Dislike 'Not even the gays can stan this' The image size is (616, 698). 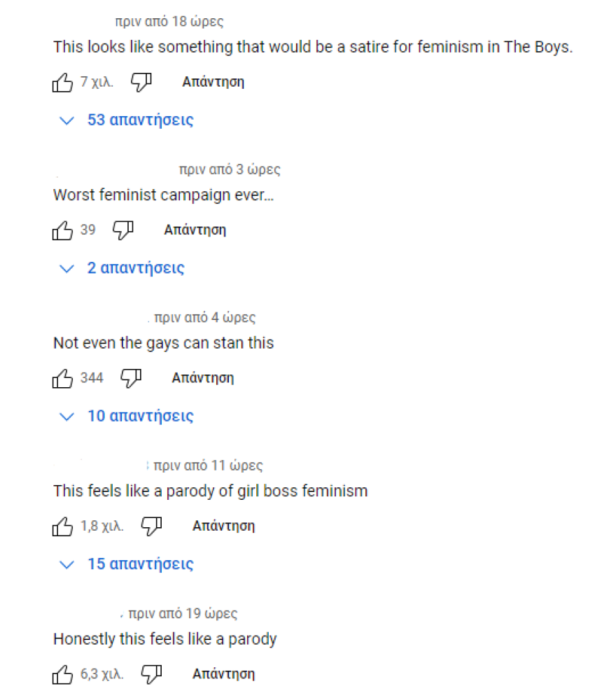[x=131, y=379]
